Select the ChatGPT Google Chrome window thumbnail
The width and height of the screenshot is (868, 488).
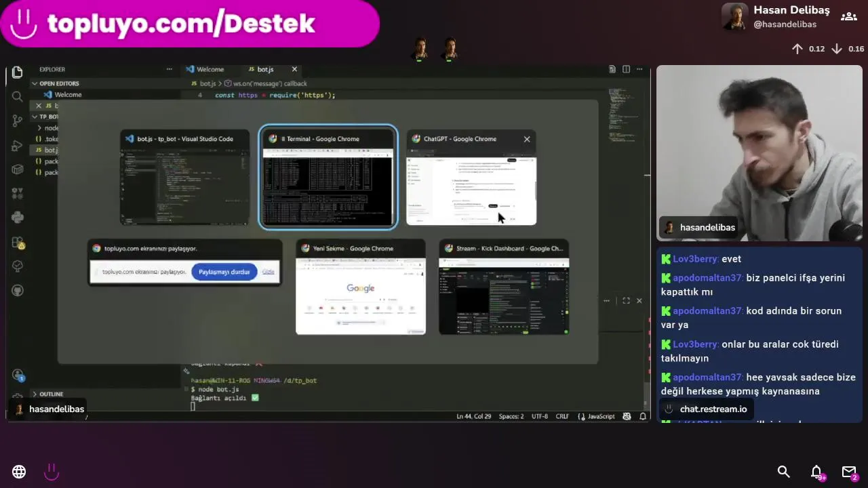coord(471,178)
